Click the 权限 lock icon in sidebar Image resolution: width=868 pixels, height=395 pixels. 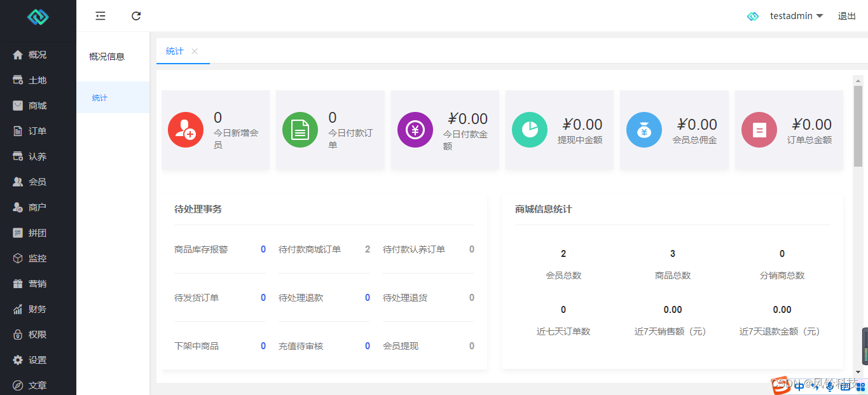[18, 335]
